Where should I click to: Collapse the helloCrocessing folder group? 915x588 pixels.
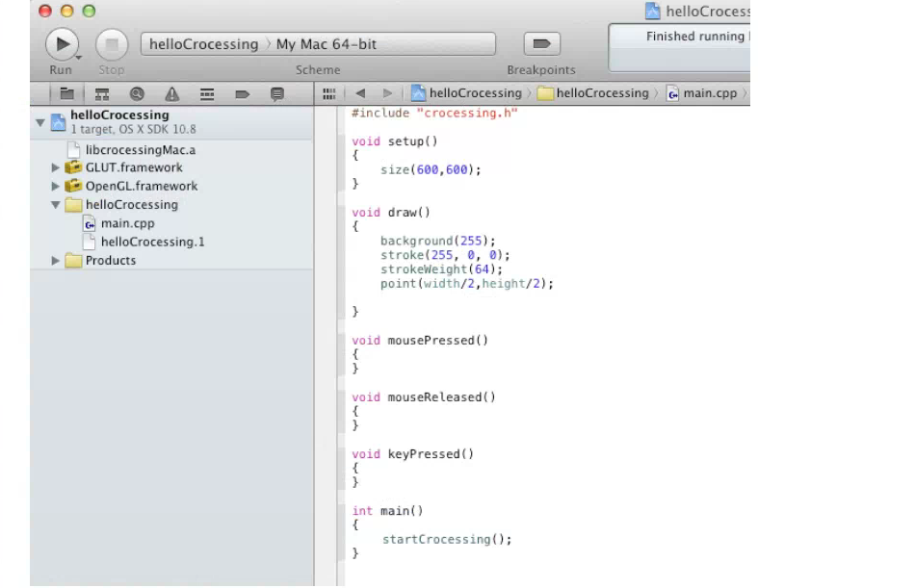[56, 205]
